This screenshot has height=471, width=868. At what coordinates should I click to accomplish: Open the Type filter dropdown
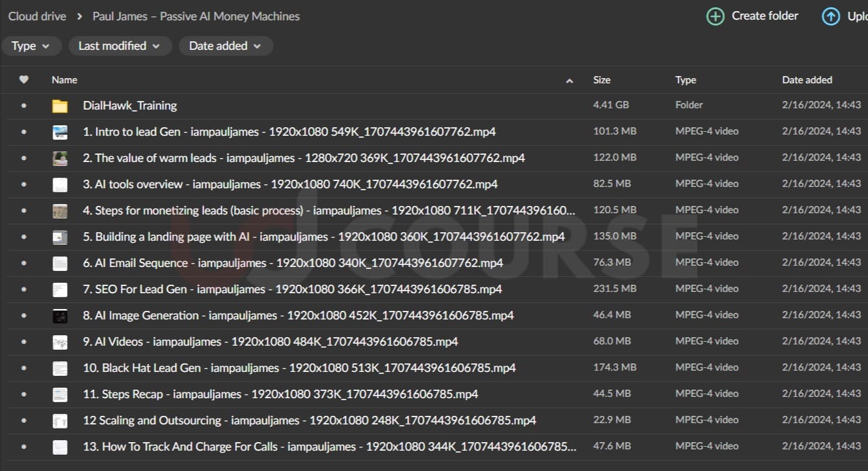[31, 46]
